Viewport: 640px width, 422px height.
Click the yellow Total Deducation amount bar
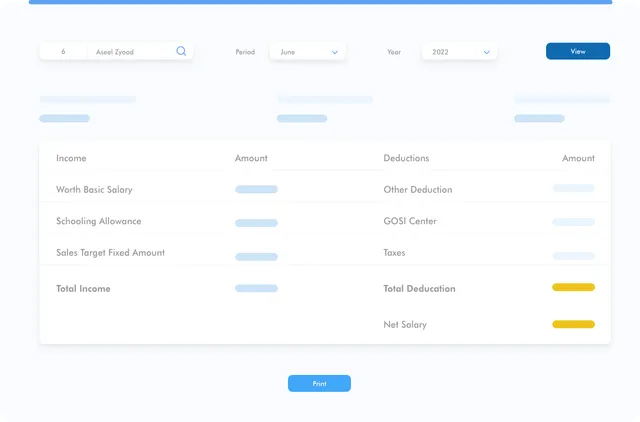coord(573,287)
